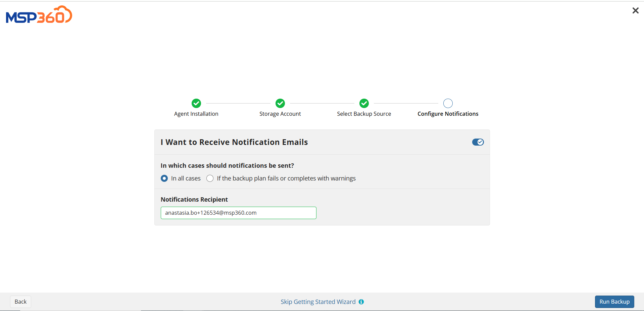Click the Run Backup button
Viewport: 644px width, 311px height.
[614, 302]
